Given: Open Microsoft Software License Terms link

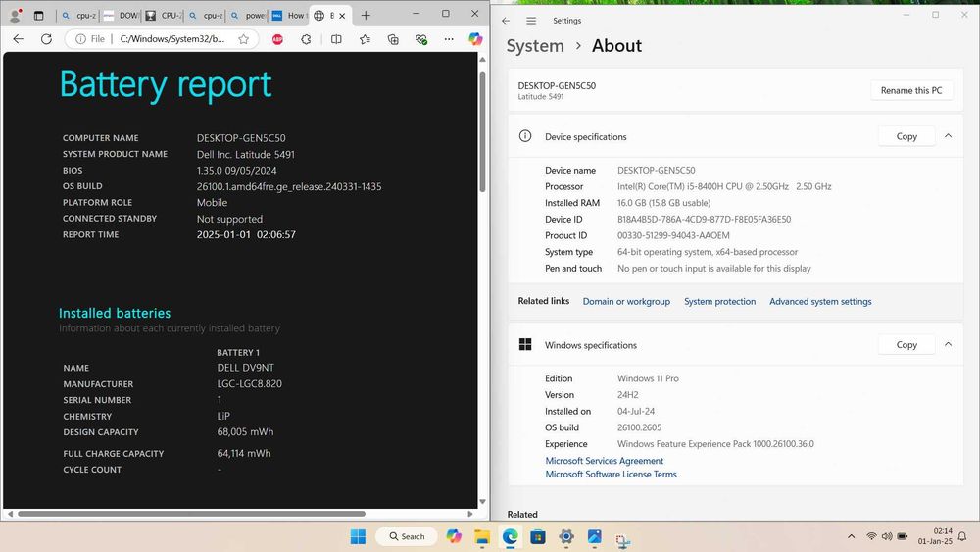Looking at the screenshot, I should (x=611, y=474).
